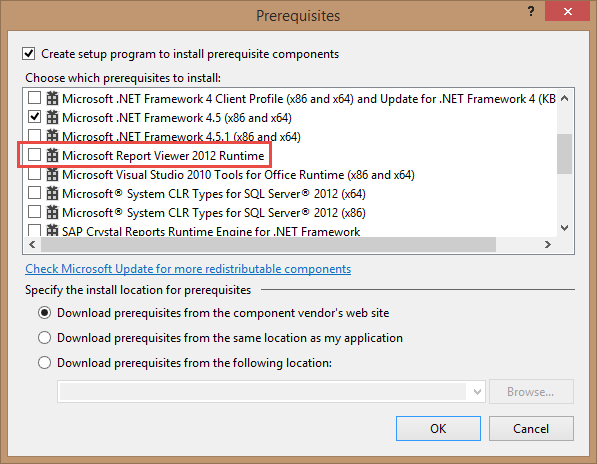Open the prerequisites location combo box arrow
This screenshot has height=464, width=597.
pos(477,391)
